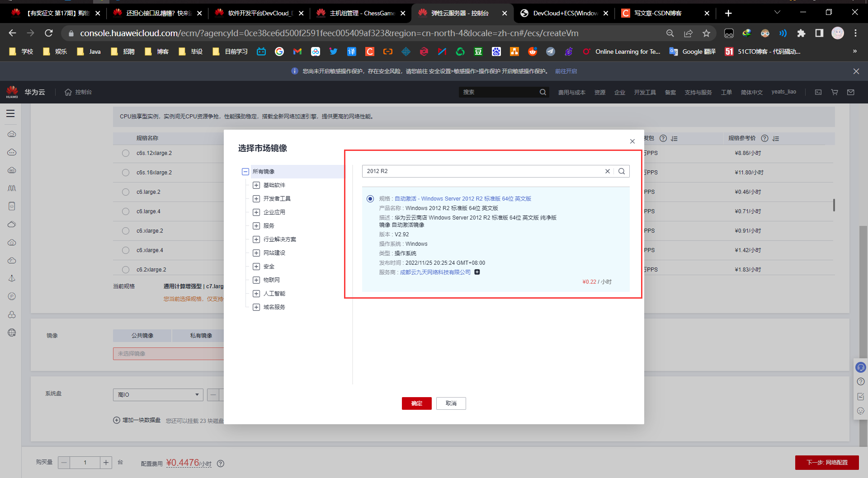
Task: Expand the 行业解决方案 tree node
Action: tap(256, 239)
